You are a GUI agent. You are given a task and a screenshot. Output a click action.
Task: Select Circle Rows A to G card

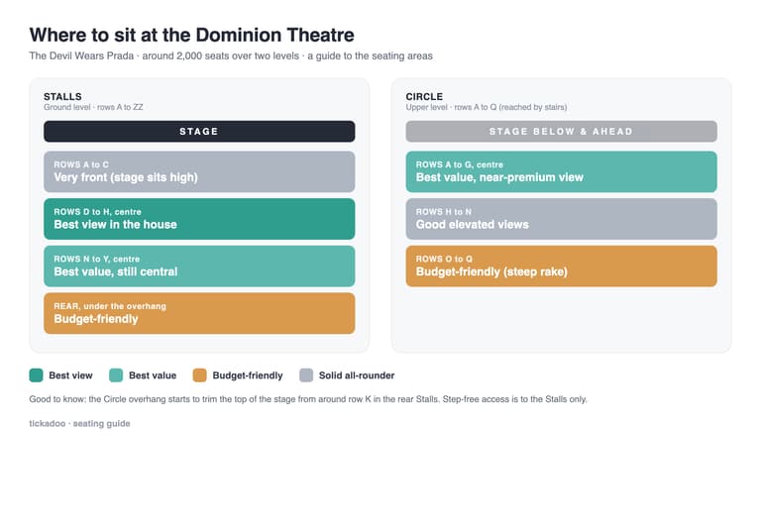point(561,171)
